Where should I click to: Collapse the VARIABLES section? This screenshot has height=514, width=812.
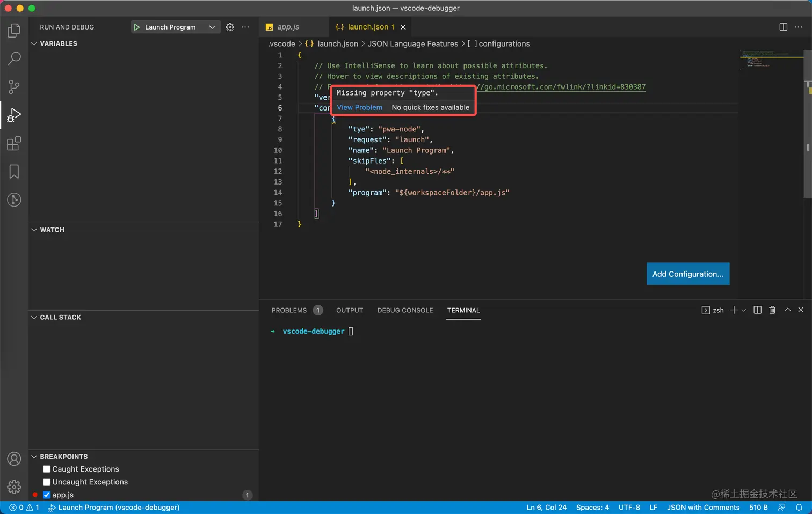(34, 43)
